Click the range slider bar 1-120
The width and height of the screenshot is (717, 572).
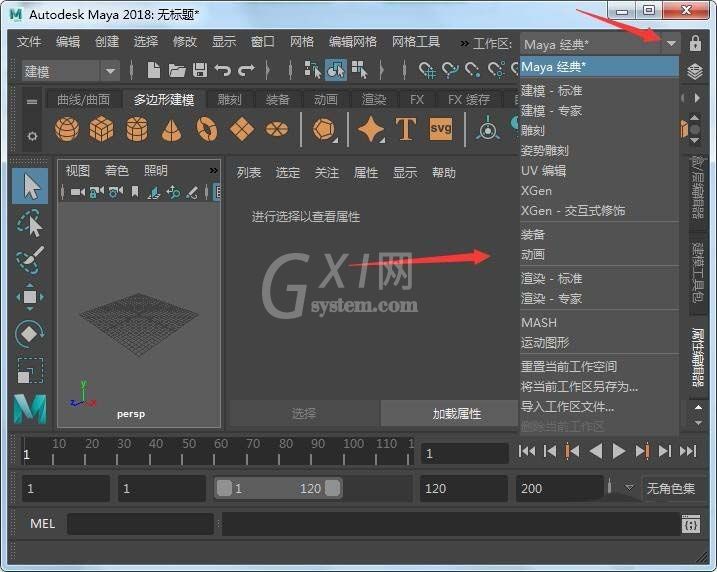(x=278, y=488)
